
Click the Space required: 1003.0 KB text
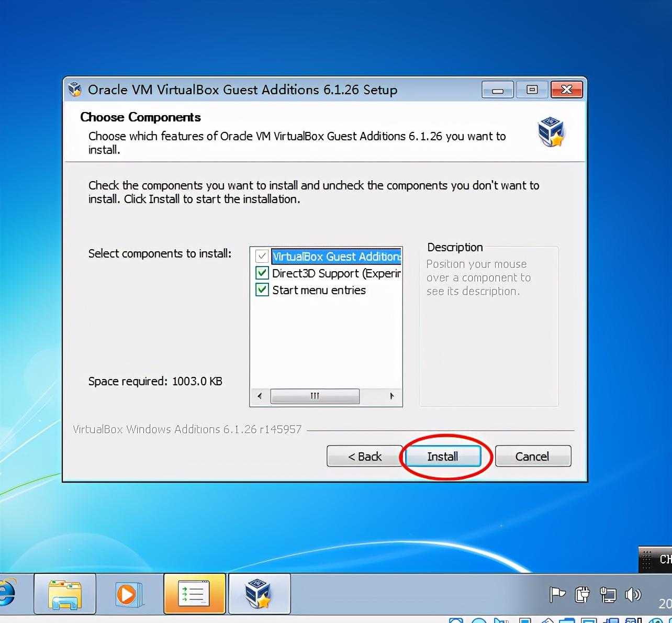click(x=155, y=381)
